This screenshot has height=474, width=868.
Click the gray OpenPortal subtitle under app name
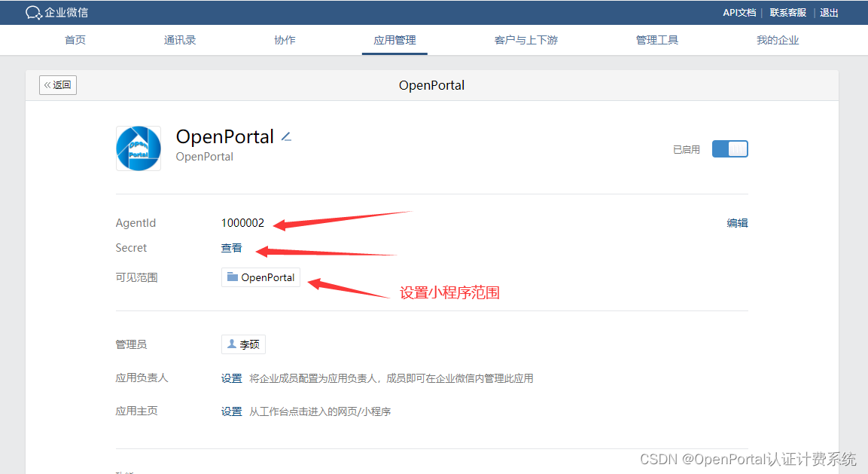point(204,157)
